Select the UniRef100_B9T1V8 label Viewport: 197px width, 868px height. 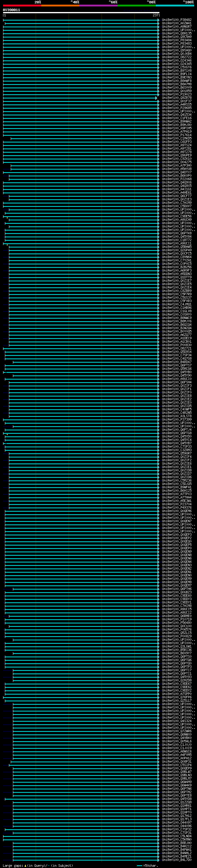coord(177,71)
